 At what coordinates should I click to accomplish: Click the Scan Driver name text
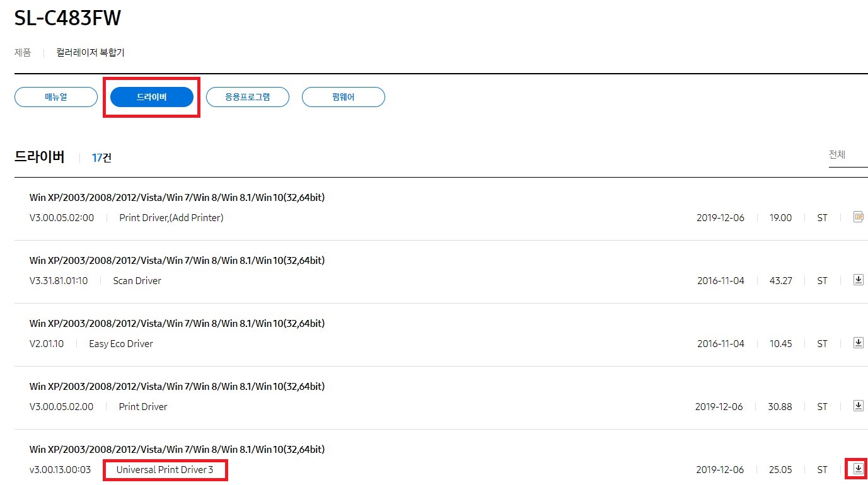tap(137, 281)
